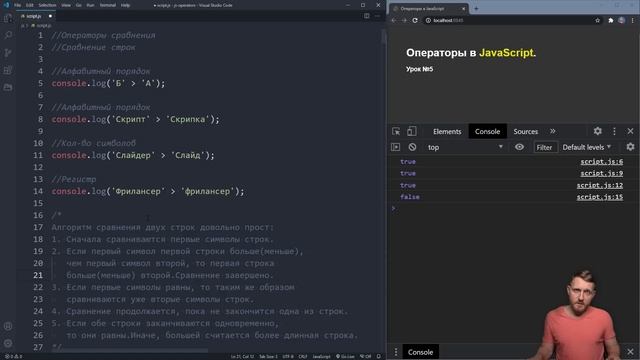The height and width of the screenshot is (360, 640).
Task: Reload the localhost page
Action: 415,20
